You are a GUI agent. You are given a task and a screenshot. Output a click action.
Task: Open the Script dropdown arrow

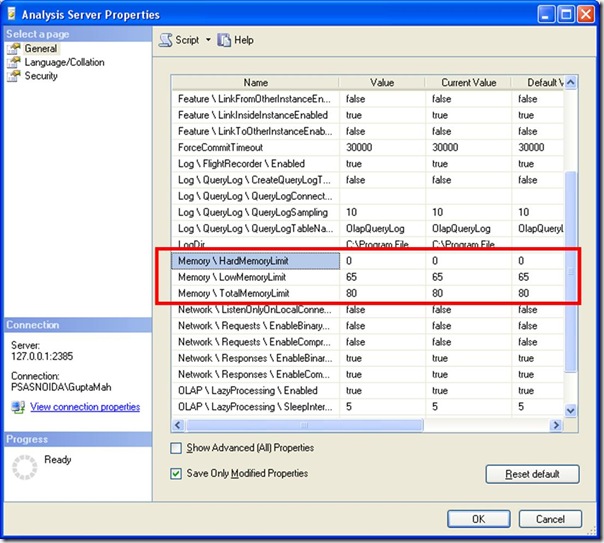pos(208,40)
